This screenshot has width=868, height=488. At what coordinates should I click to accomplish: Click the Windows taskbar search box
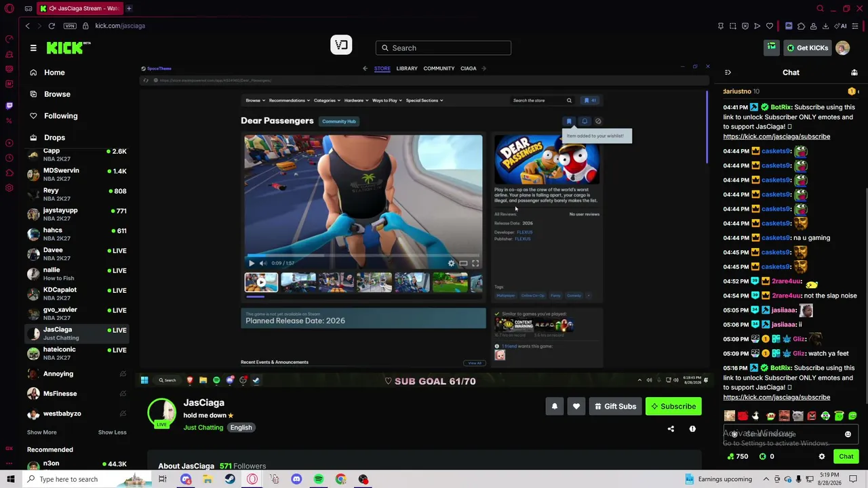pyautogui.click(x=87, y=479)
